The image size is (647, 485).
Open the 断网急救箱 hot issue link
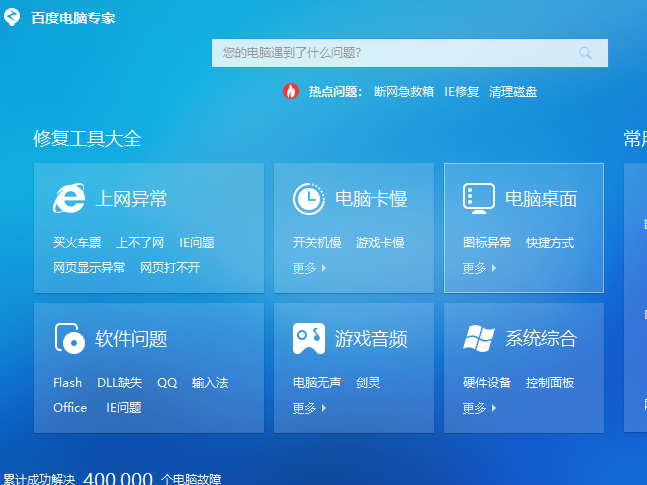tap(404, 92)
